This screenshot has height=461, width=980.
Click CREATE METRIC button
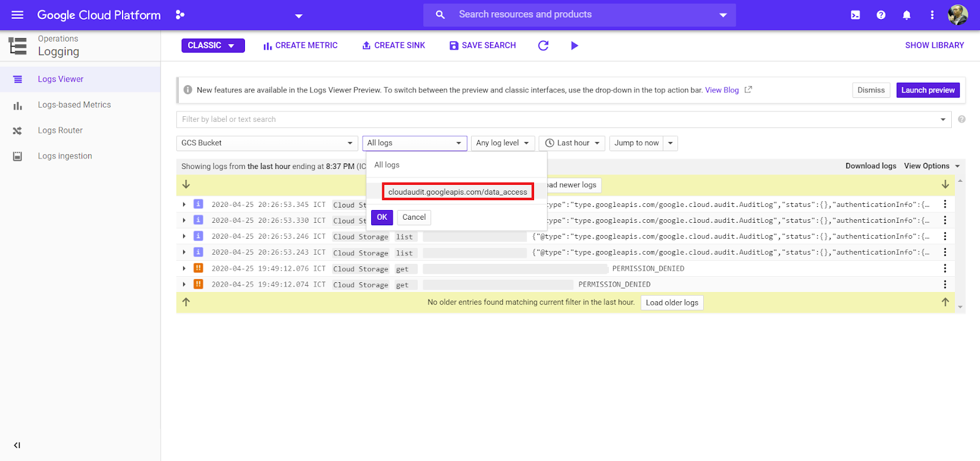[x=300, y=45]
